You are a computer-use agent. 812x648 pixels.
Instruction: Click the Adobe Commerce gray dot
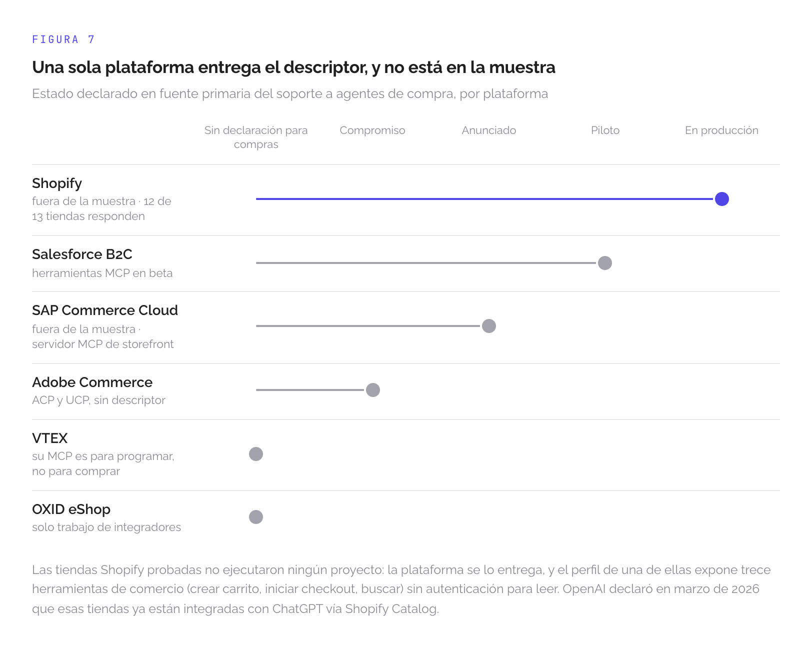[x=372, y=390]
